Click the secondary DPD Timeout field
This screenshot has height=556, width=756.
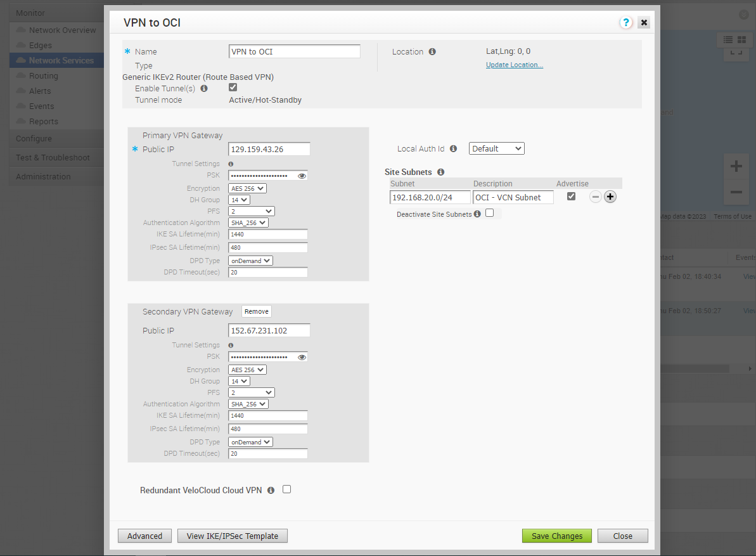point(268,454)
